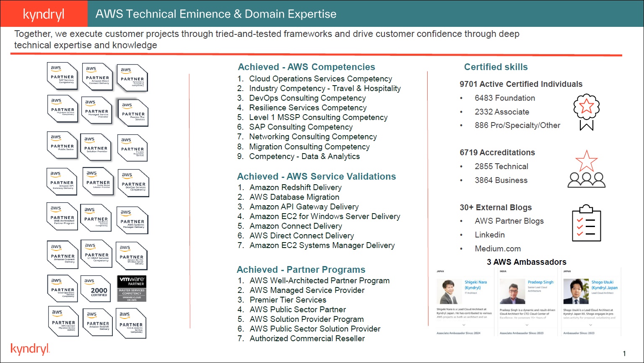Click the Kyndryl logo in the header
This screenshot has width=644, height=363.
click(44, 14)
